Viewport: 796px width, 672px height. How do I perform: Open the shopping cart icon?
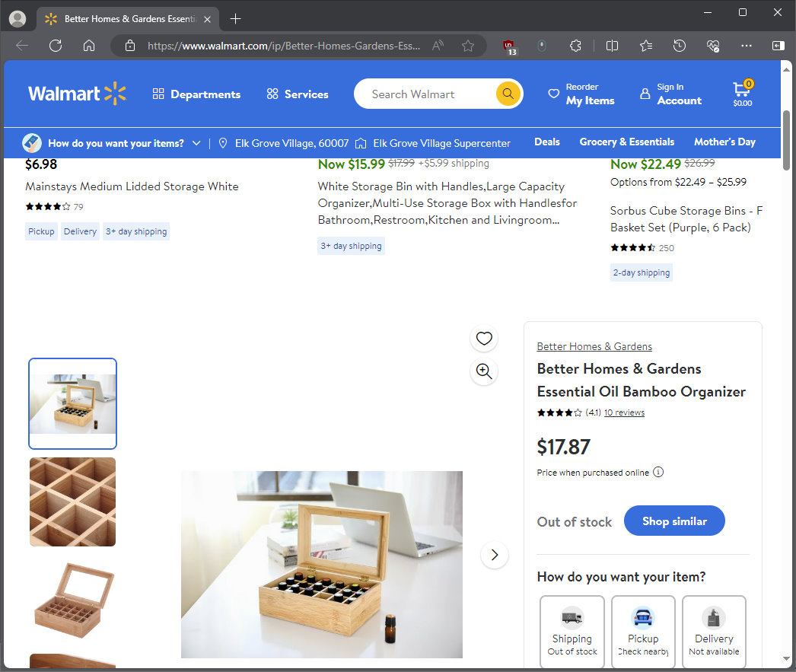[742, 93]
